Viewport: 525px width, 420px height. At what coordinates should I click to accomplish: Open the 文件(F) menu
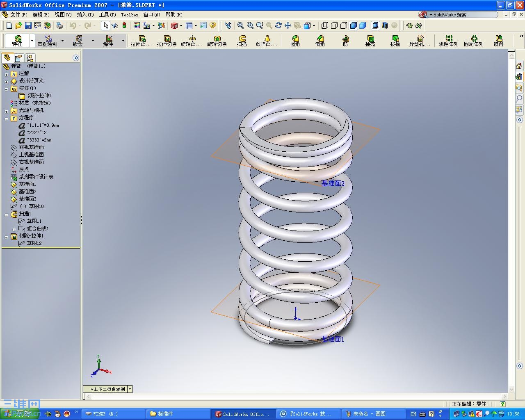click(x=18, y=15)
